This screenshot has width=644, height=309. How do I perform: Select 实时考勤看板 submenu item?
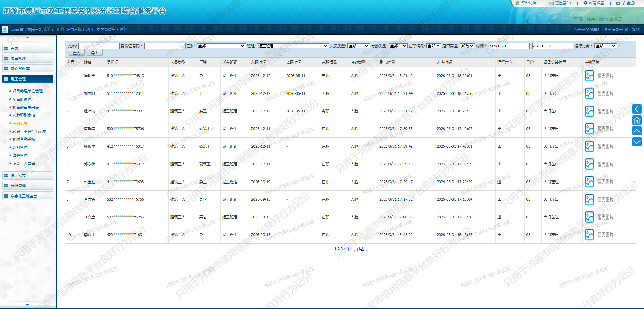(24, 139)
